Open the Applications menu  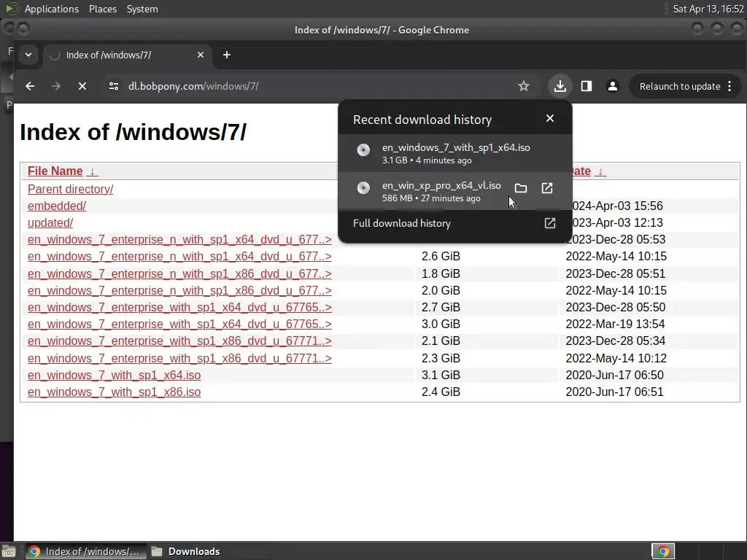pyautogui.click(x=52, y=9)
